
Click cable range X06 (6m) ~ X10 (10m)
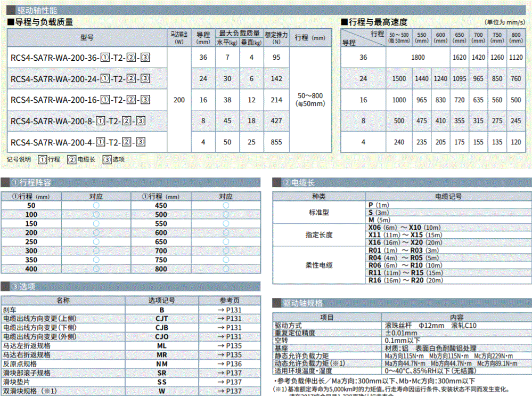point(404,228)
